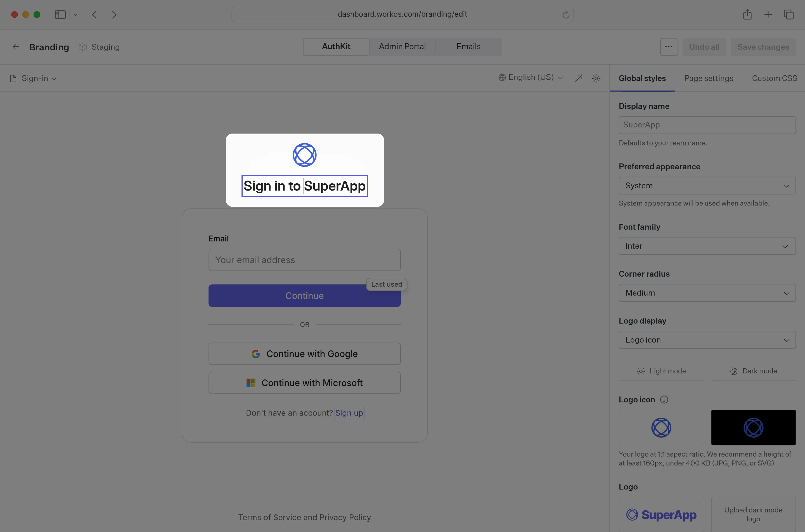805x532 pixels.
Task: Switch to the AuthKit tab
Action: coord(336,46)
